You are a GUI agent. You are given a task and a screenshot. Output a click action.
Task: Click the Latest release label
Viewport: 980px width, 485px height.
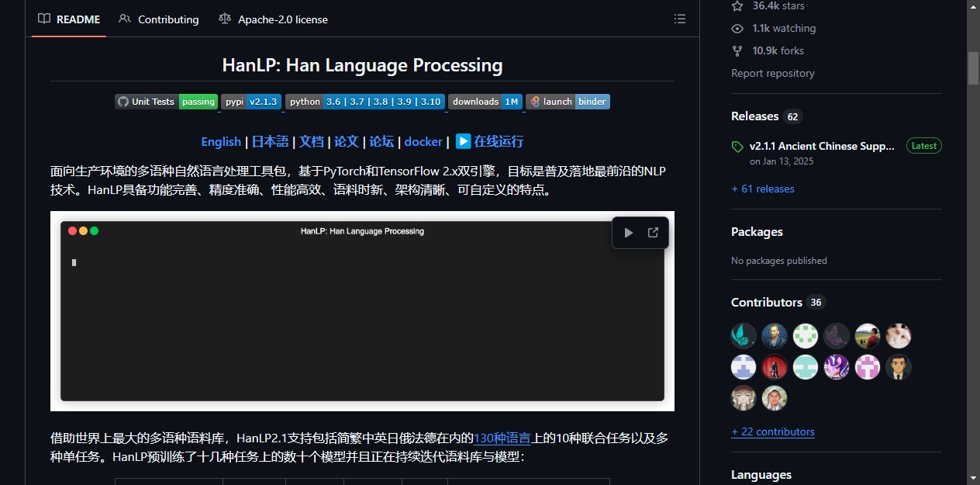pyautogui.click(x=923, y=146)
